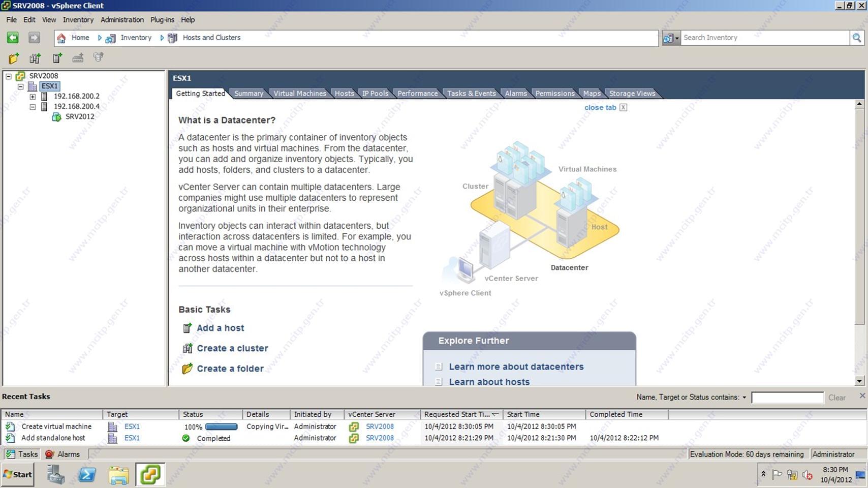Click the Action Center flag tray icon

click(777, 475)
